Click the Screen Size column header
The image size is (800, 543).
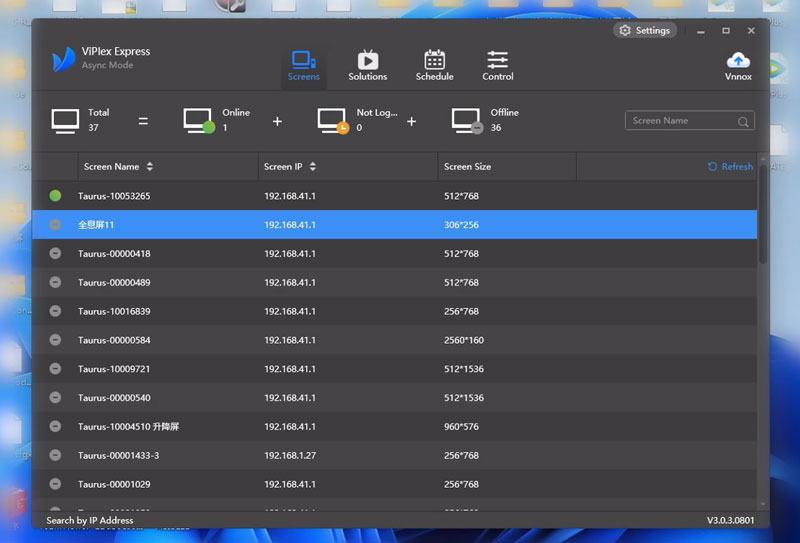(x=467, y=166)
